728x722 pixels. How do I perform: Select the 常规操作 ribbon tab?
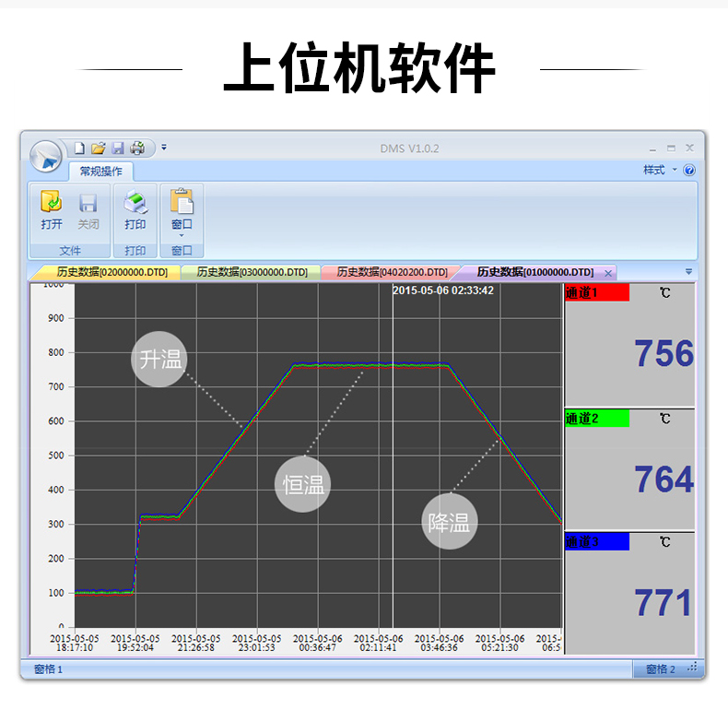coord(100,172)
